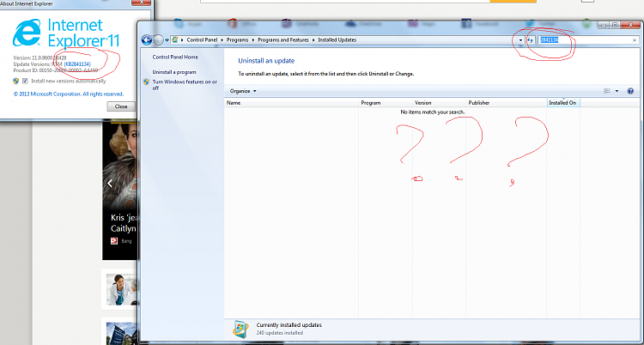The height and width of the screenshot is (345, 644).
Task: Maximize the Installed Updates window
Action: point(616,25)
